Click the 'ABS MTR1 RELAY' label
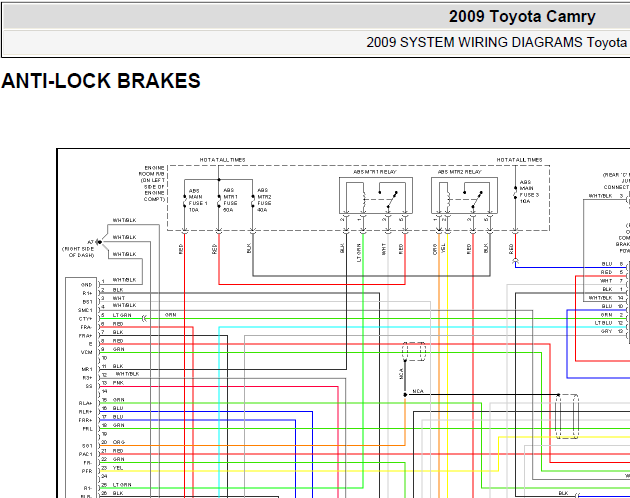Image resolution: width=630 pixels, height=498 pixels. point(375,172)
